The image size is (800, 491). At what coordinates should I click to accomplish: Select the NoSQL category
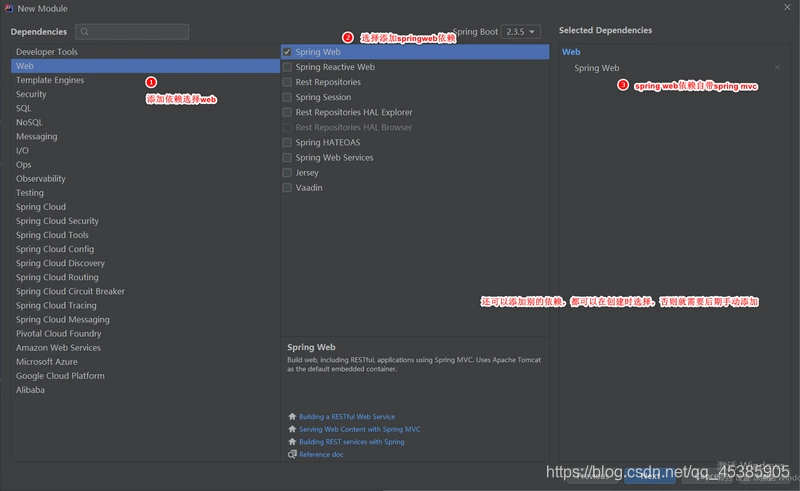pos(145,122)
